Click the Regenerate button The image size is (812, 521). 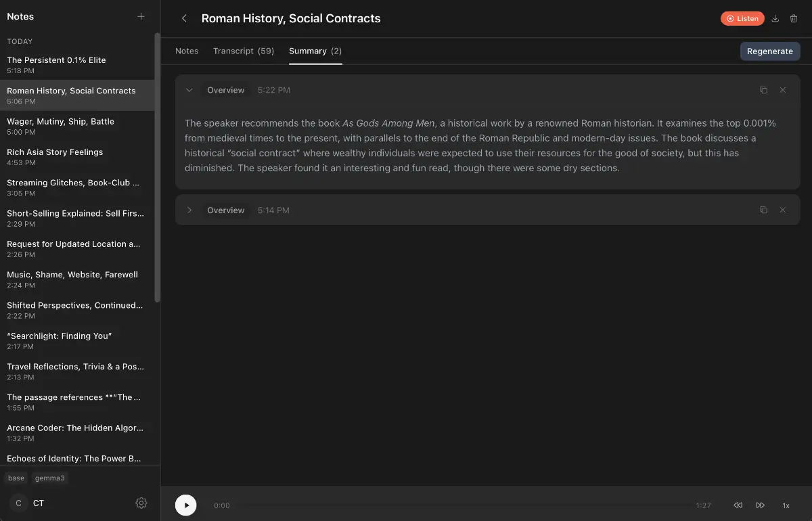[769, 51]
